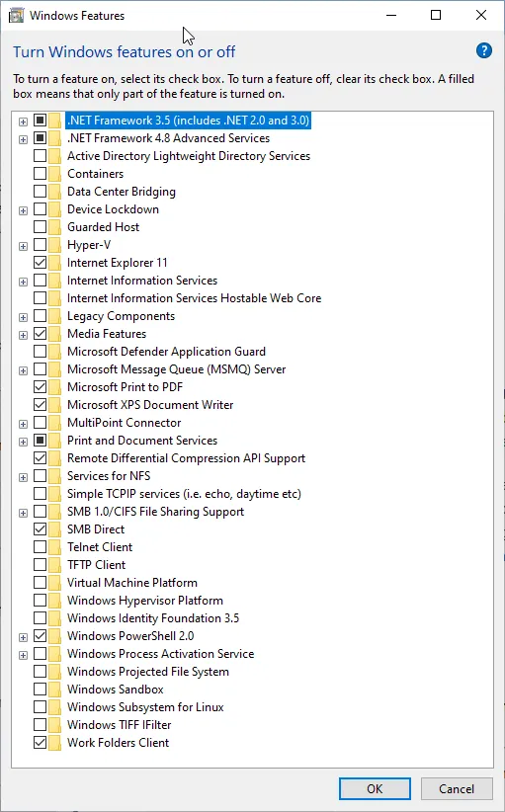Click folder icon beside Hyper-V
The image size is (505, 812).
click(55, 245)
